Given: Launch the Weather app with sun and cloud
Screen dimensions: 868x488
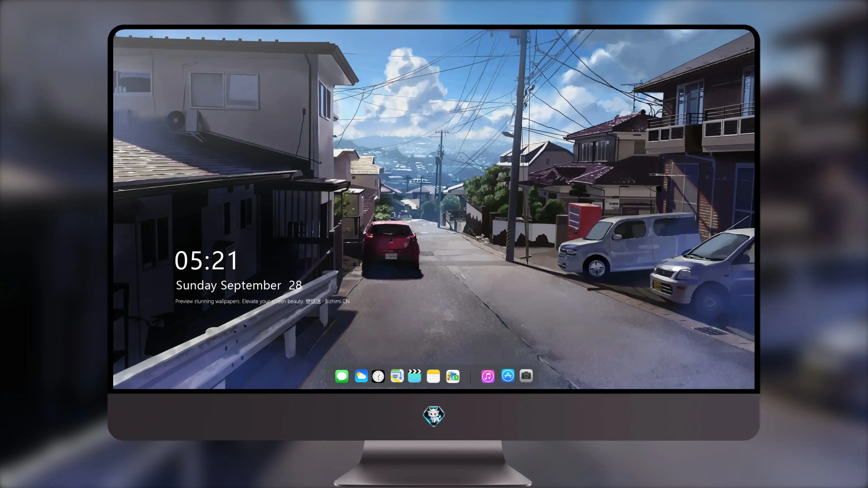Looking at the screenshot, I should tap(361, 375).
